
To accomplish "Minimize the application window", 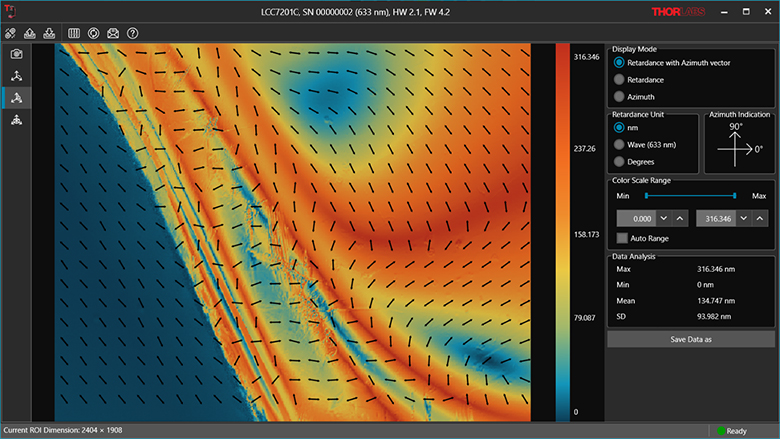I will 724,12.
